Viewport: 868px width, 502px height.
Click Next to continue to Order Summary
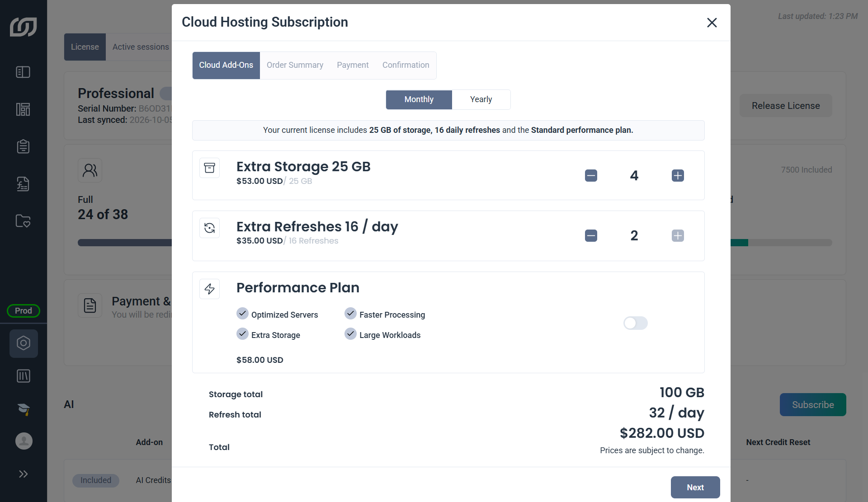(x=695, y=488)
